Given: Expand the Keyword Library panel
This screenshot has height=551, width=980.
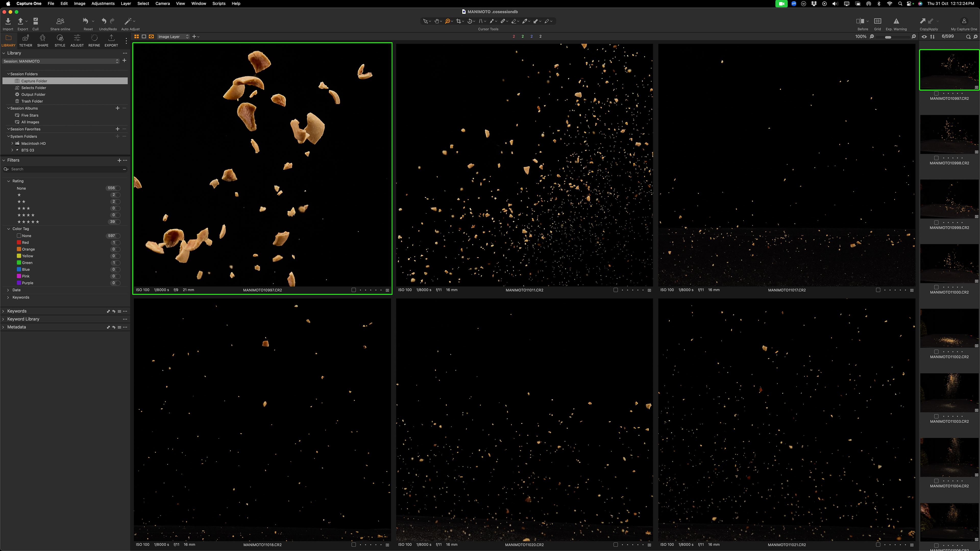Looking at the screenshot, I should pyautogui.click(x=3, y=319).
